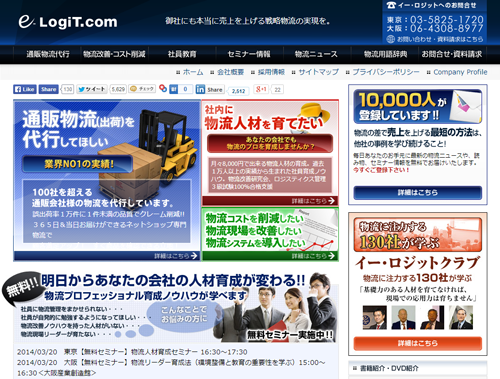
Task: Open the 物流用語辞典 menu item
Action: click(385, 54)
